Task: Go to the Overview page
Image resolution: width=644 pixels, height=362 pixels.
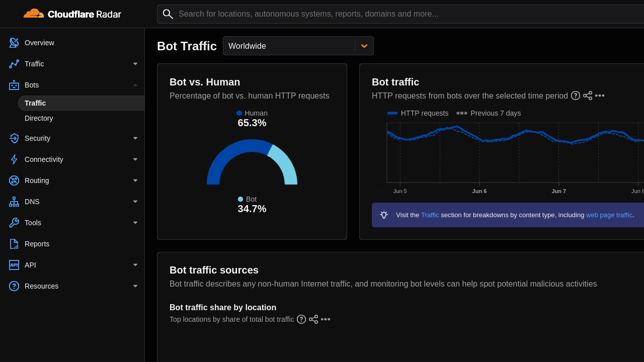Action: coord(39,43)
